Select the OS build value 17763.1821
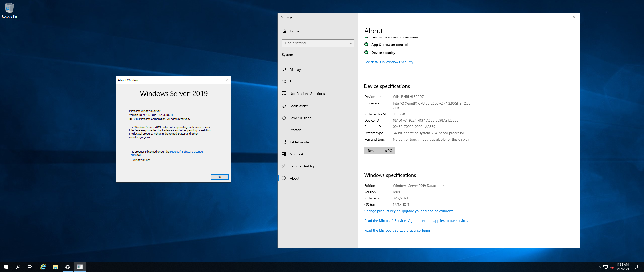The width and height of the screenshot is (644, 272). 401,205
